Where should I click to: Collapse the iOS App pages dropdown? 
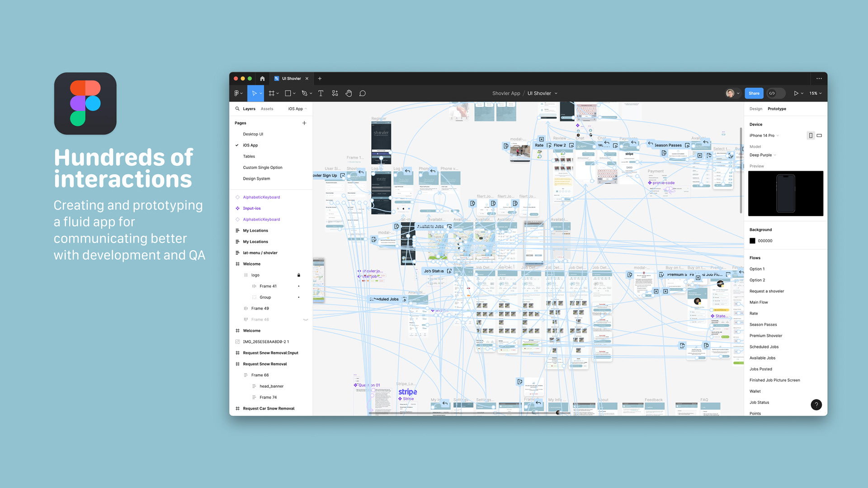click(x=297, y=109)
